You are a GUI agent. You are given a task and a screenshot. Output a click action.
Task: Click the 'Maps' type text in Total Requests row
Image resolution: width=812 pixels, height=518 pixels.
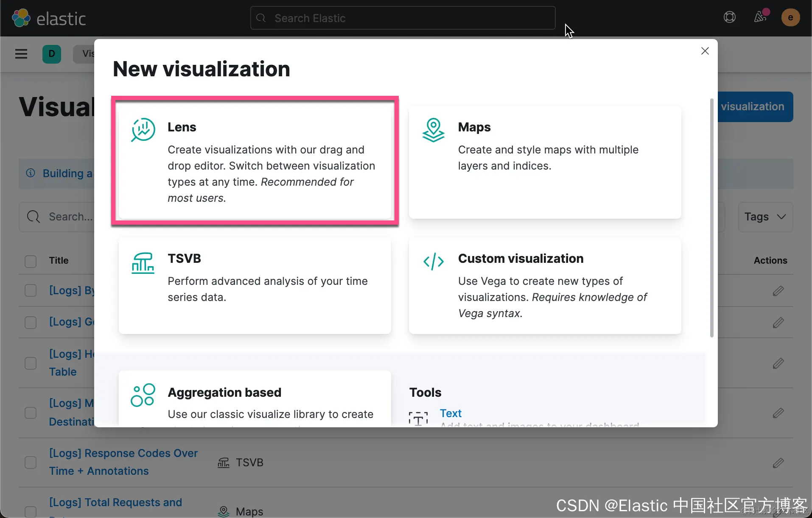[249, 512]
